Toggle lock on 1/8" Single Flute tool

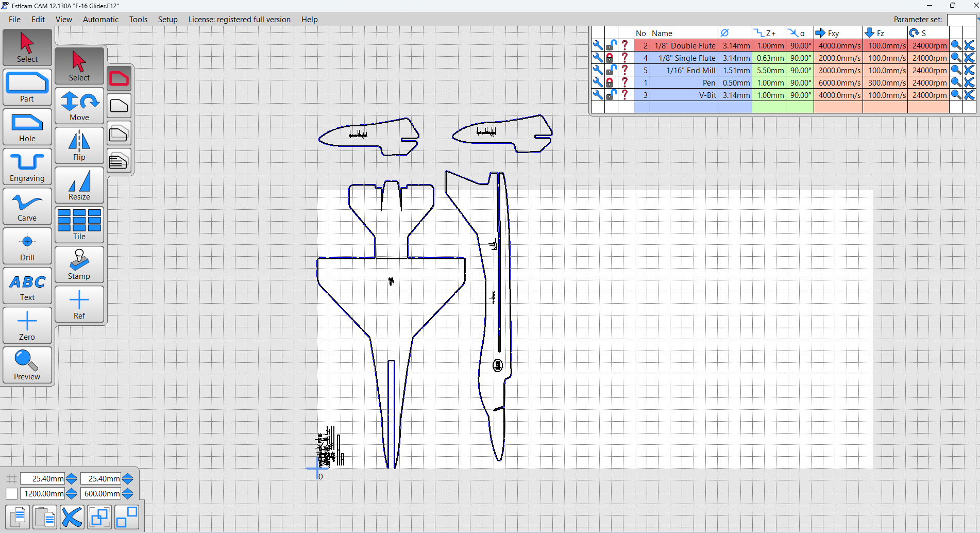(611, 58)
